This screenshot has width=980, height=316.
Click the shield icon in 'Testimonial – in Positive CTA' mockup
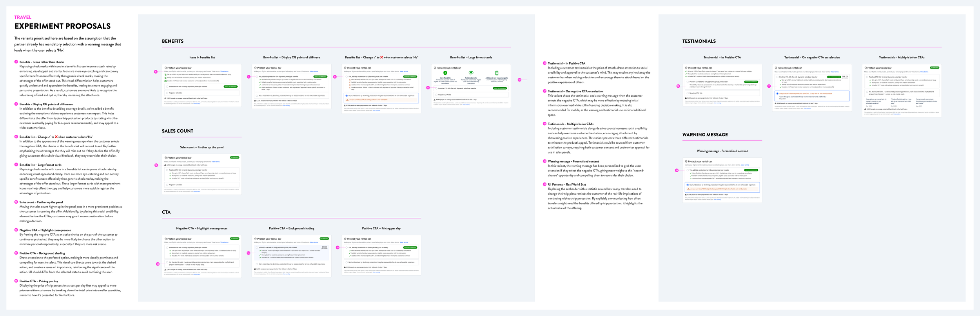click(686, 68)
